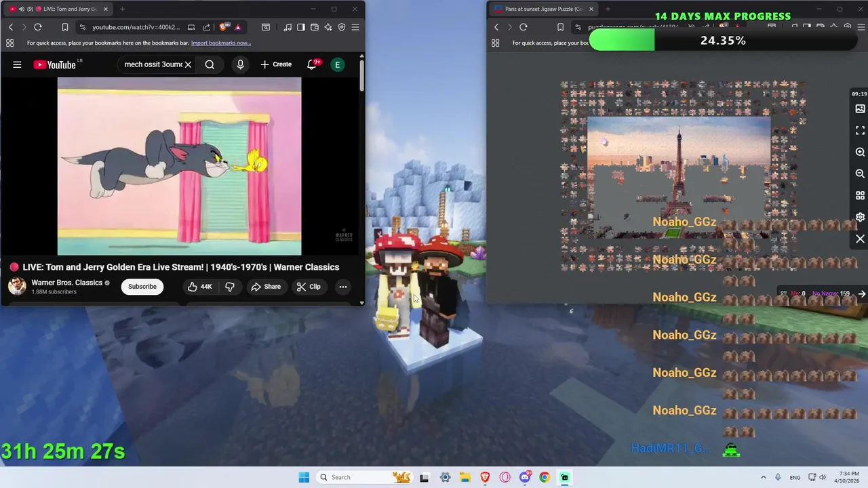Bookmark the YouTube page
Image resolution: width=868 pixels, height=488 pixels.
pyautogui.click(x=65, y=27)
